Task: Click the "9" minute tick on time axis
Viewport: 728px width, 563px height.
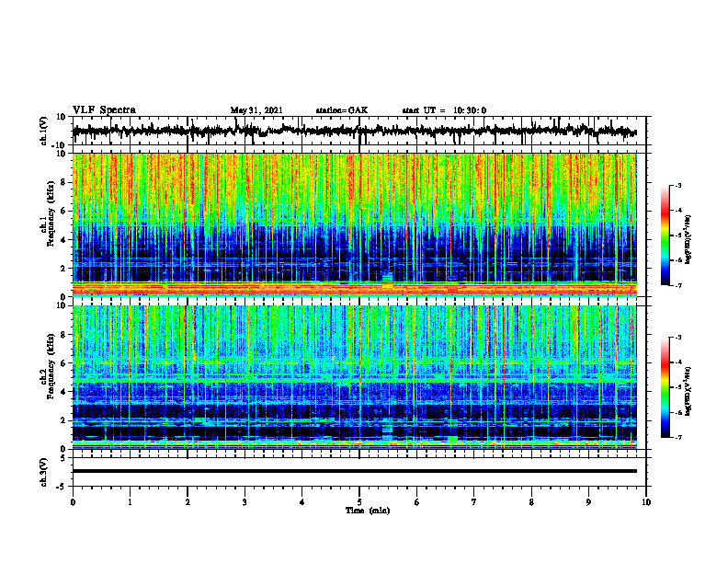Action: (x=588, y=502)
